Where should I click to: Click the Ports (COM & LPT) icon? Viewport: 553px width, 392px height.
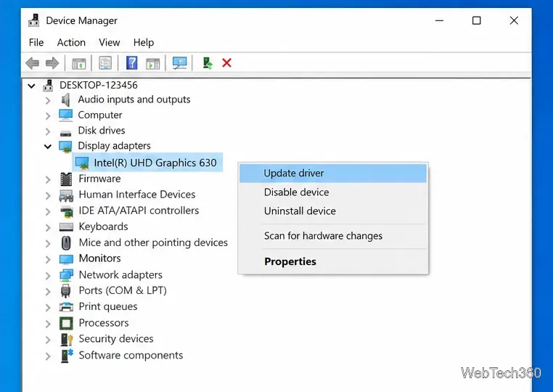(65, 291)
